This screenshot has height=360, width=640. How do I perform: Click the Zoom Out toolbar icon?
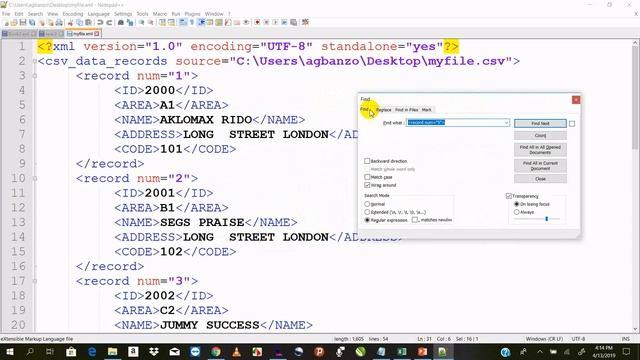point(151,22)
